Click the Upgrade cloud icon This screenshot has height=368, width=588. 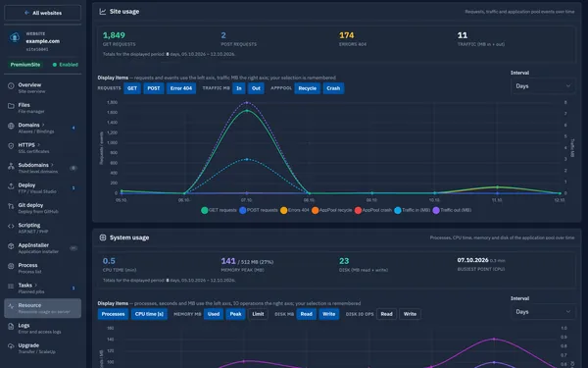pyautogui.click(x=11, y=346)
